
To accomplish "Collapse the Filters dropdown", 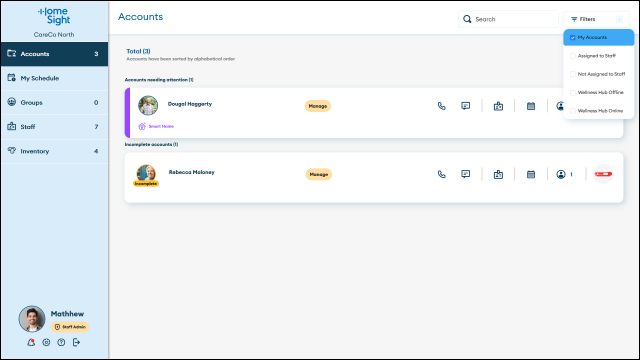I will tap(596, 19).
